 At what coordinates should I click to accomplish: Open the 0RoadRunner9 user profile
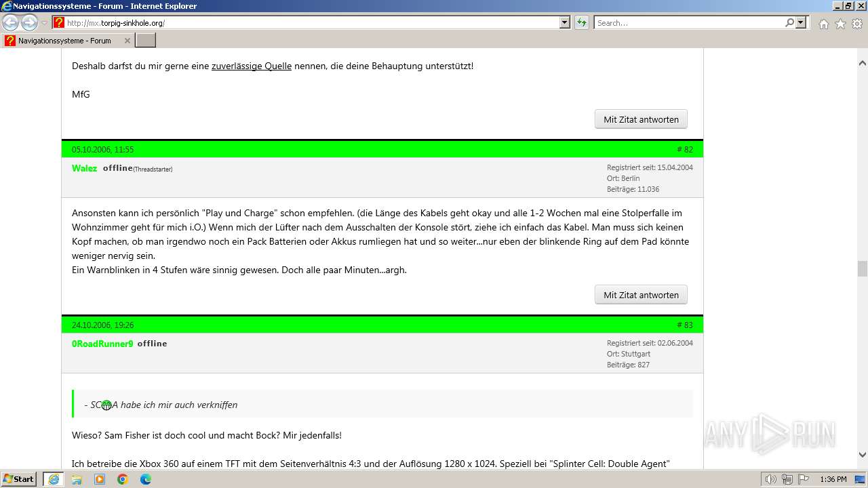click(102, 344)
